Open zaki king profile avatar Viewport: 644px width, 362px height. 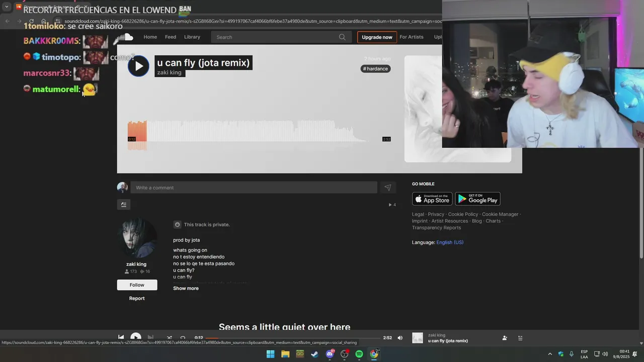(137, 238)
